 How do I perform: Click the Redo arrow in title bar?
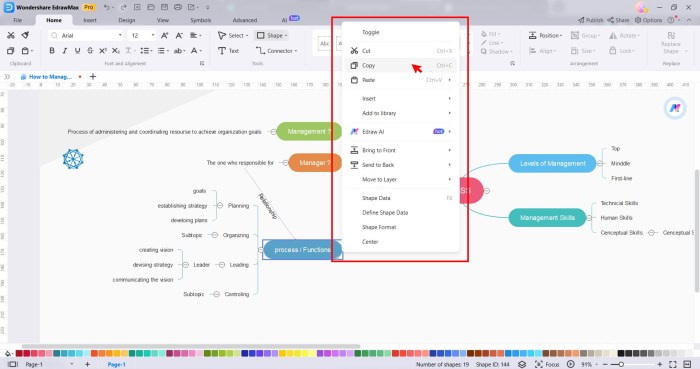coord(123,7)
